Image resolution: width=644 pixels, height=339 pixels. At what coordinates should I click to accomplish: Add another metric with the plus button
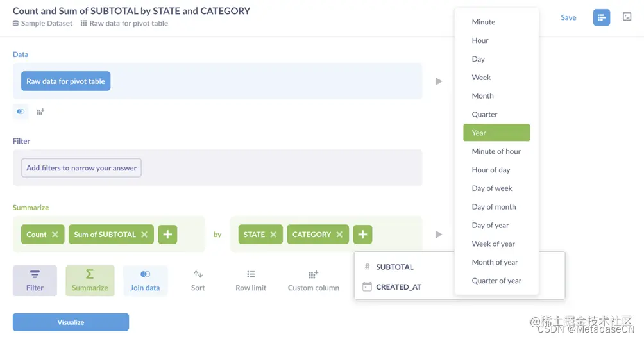tap(167, 235)
